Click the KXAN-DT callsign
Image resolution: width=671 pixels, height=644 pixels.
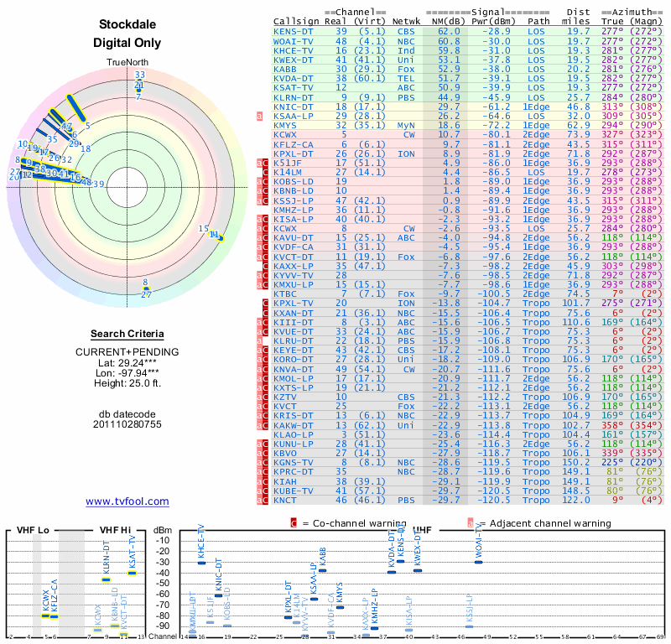click(293, 314)
